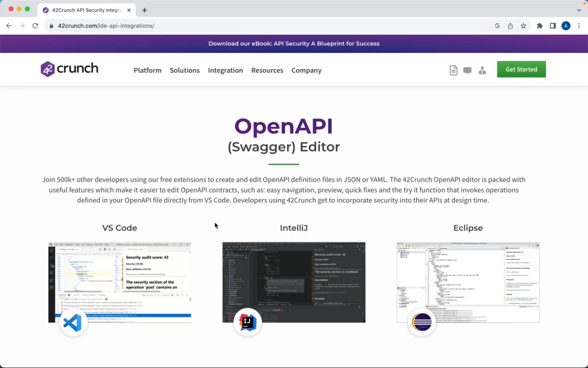Open the browser extensions puzzle icon

[540, 26]
